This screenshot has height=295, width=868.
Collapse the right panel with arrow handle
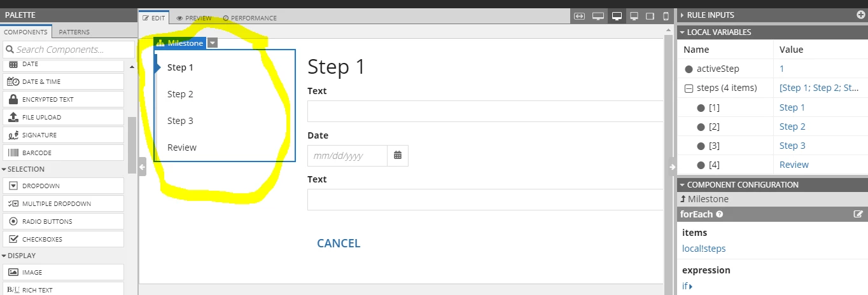pos(671,167)
